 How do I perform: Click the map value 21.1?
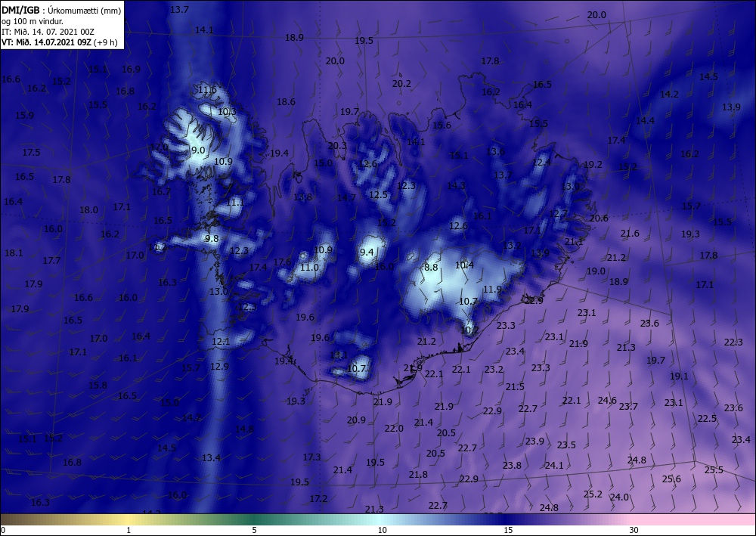coord(574,241)
